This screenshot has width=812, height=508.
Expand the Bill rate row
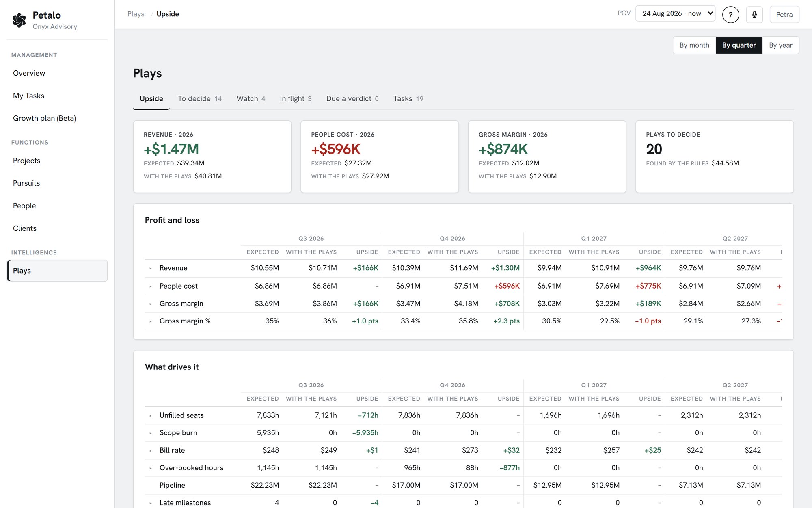(151, 450)
